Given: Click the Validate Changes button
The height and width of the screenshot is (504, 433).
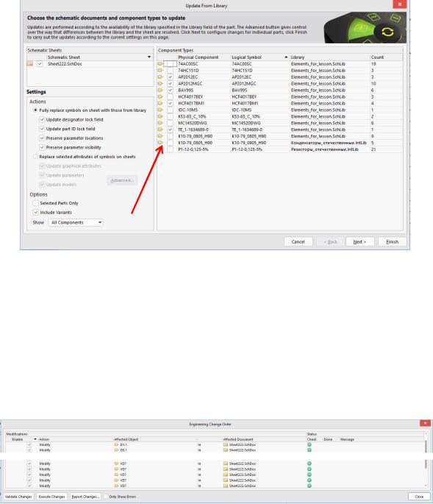Looking at the screenshot, I should point(18,497).
